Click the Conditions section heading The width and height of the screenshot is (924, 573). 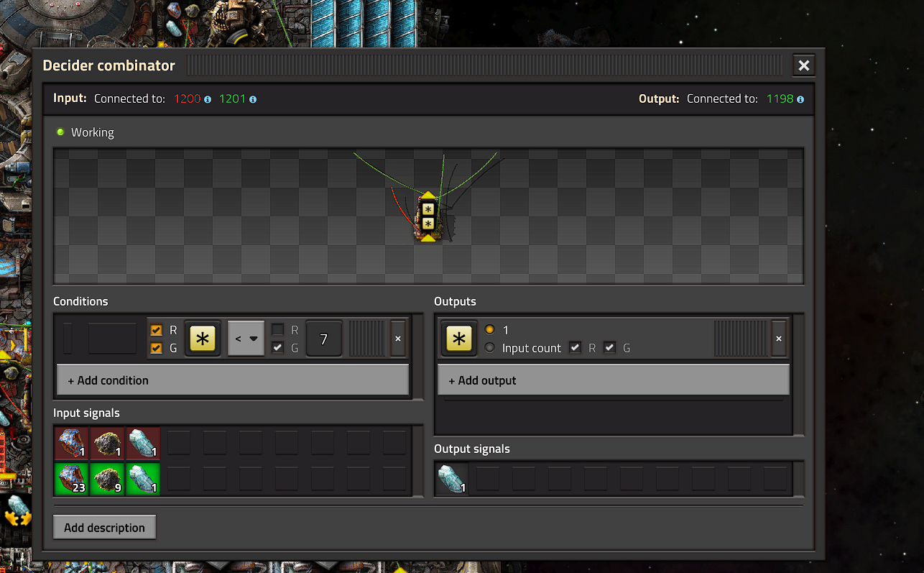(80, 301)
